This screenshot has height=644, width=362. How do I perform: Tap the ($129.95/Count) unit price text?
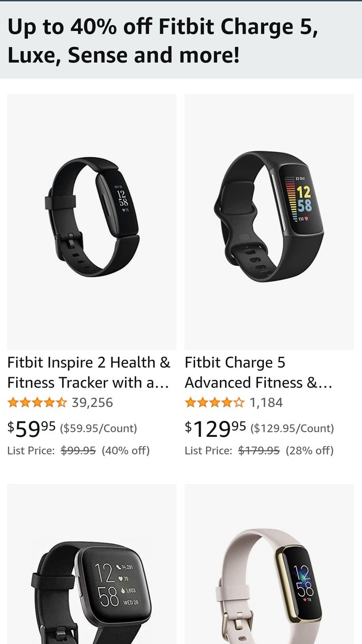(292, 428)
